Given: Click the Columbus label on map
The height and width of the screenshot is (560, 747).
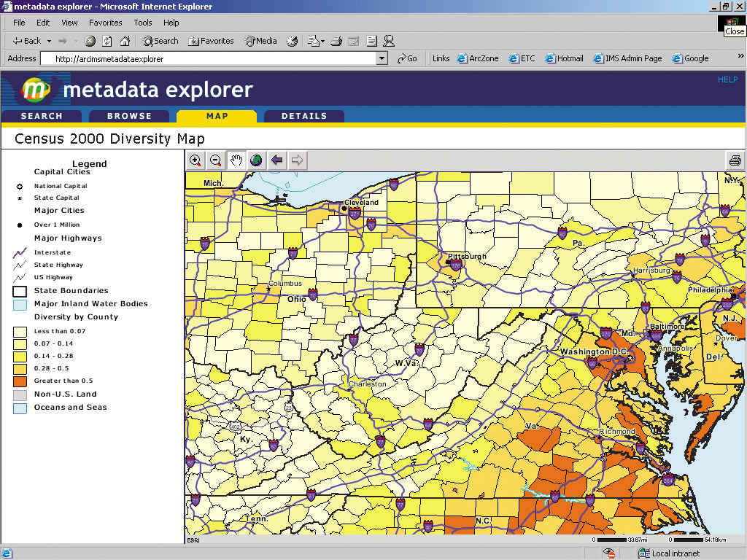Looking at the screenshot, I should pos(285,284).
